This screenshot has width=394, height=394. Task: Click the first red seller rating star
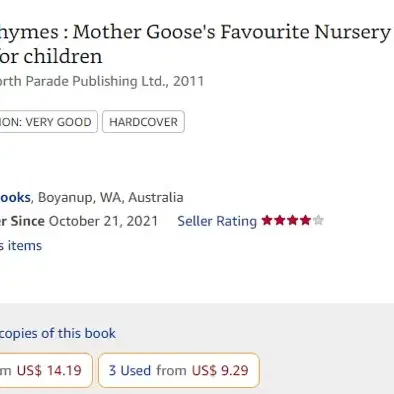click(x=267, y=220)
